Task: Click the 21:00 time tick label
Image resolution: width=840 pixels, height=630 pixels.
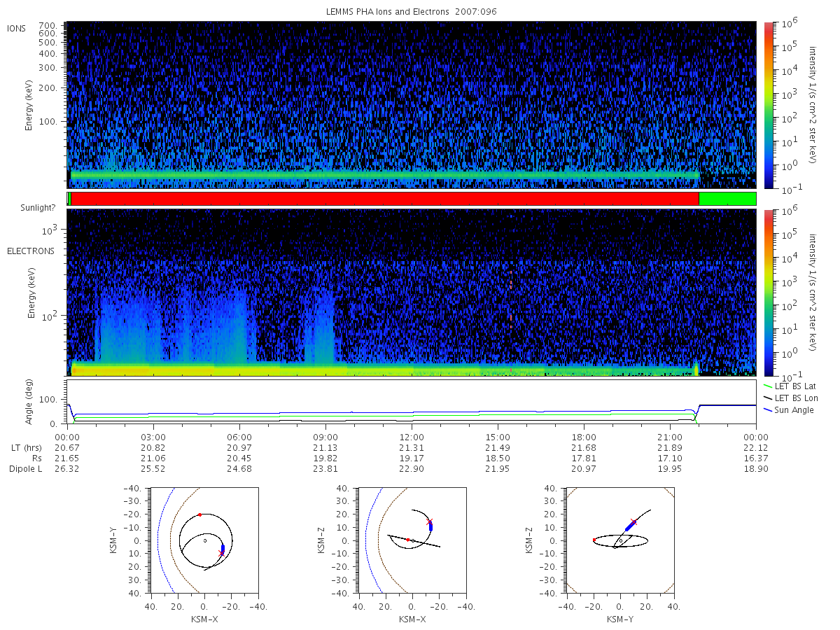Action: click(x=670, y=436)
